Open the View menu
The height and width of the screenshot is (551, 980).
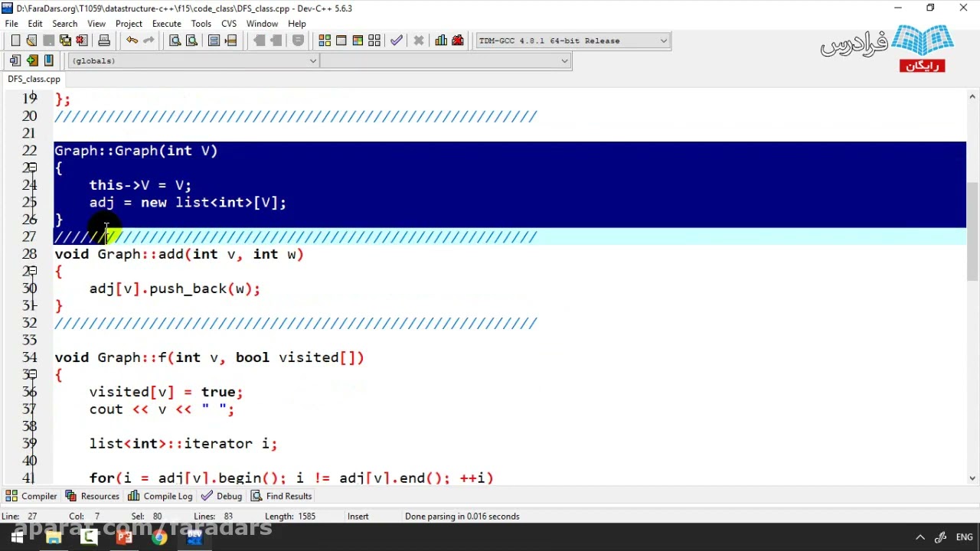(96, 24)
